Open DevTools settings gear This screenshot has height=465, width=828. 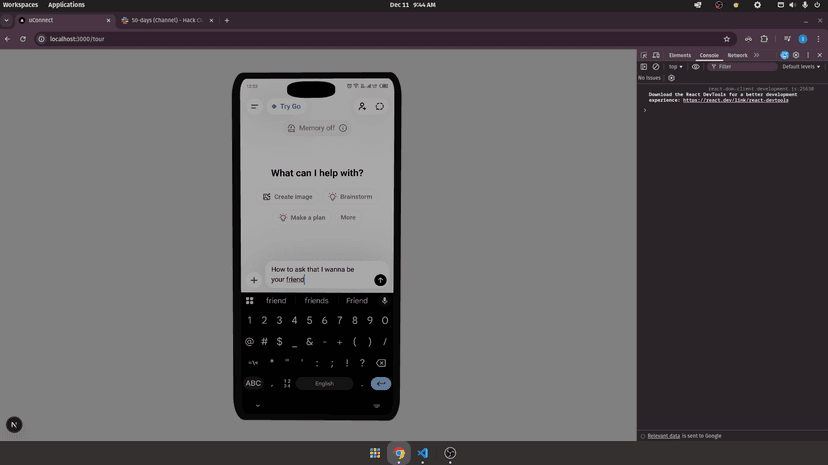click(x=796, y=55)
